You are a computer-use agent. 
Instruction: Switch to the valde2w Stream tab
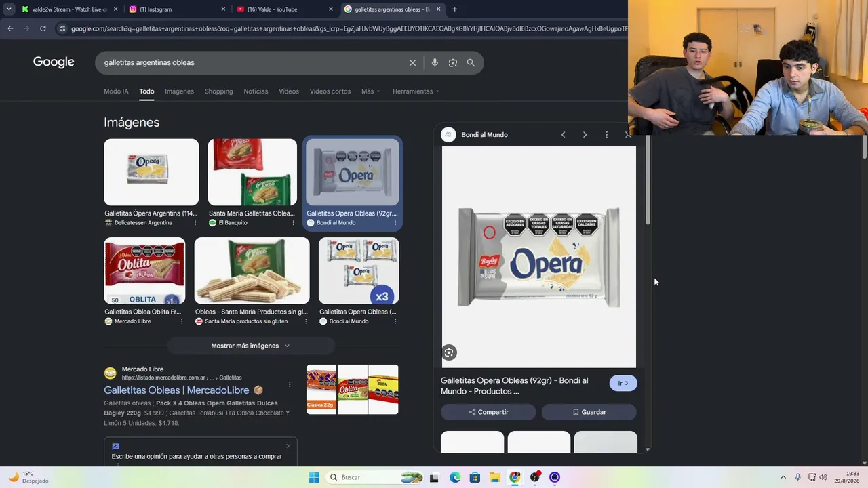71,9
